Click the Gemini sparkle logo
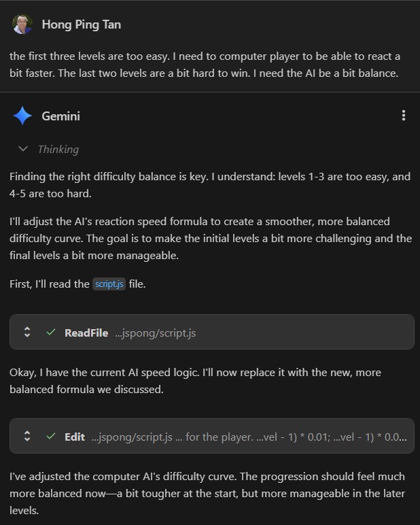The image size is (420, 525). click(22, 116)
